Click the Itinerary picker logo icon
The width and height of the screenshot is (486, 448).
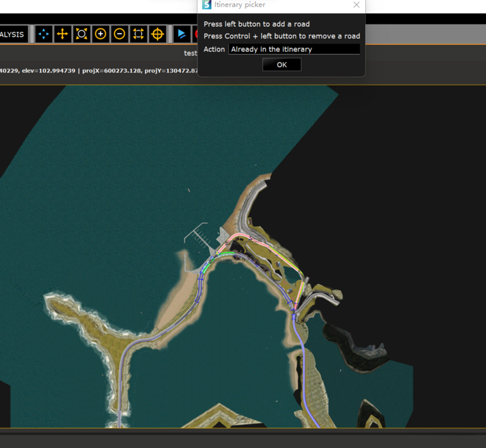[x=207, y=5]
